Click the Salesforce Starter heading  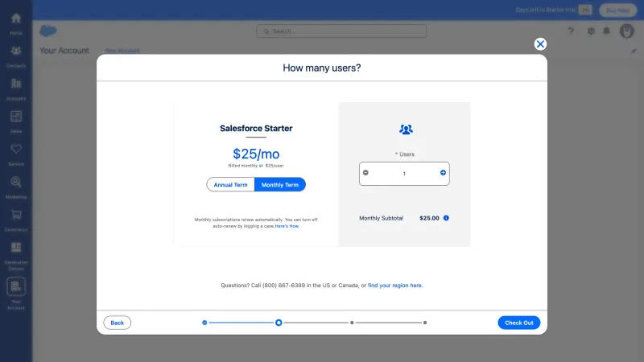[x=256, y=128]
